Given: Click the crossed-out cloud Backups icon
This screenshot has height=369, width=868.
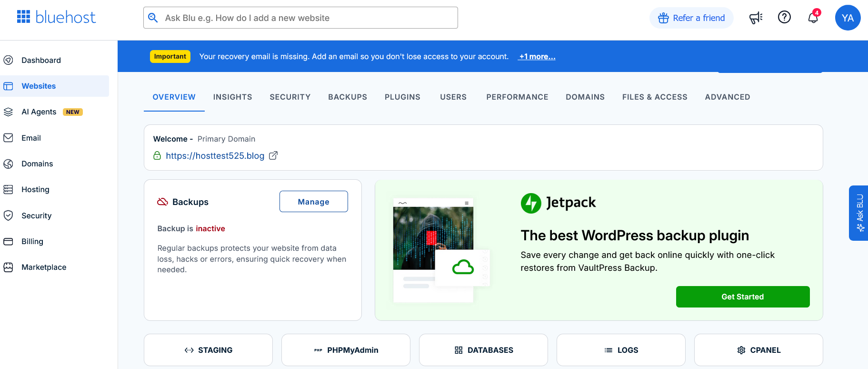Looking at the screenshot, I should point(162,202).
